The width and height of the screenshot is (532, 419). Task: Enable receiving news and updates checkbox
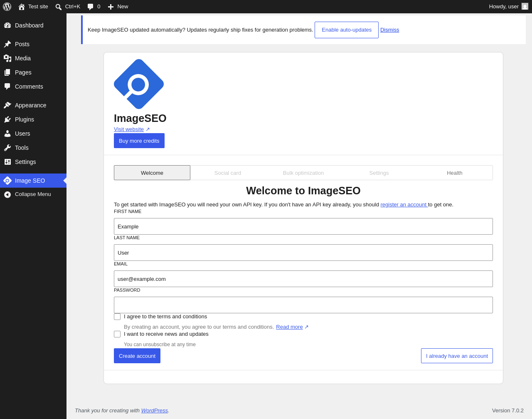tap(117, 334)
